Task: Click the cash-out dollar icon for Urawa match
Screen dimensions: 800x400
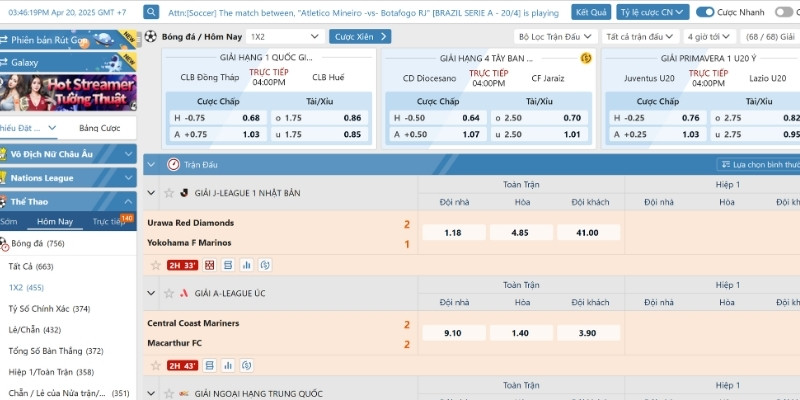Action: tap(265, 265)
